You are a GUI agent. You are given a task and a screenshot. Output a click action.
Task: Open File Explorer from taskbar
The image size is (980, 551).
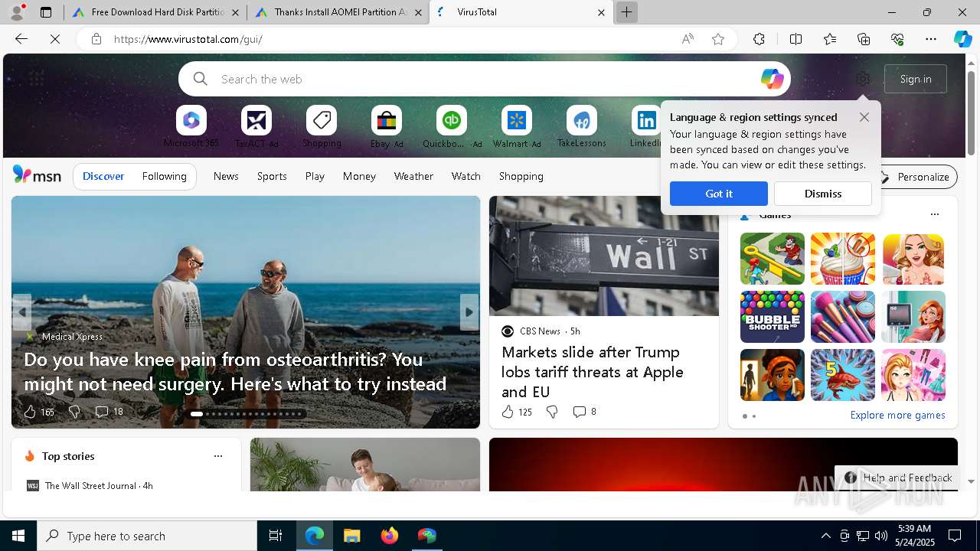[352, 536]
